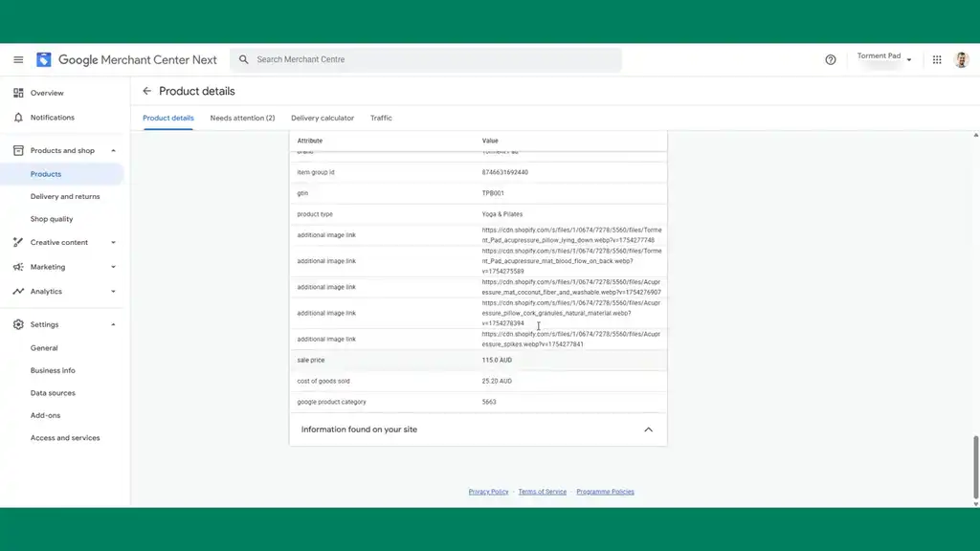Click the Products and shop icon
The image size is (980, 551).
click(18, 150)
